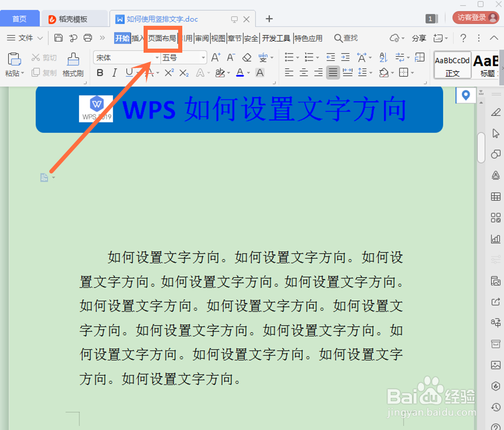
Task: Click the help question mark in title toolbar
Action: tap(463, 38)
